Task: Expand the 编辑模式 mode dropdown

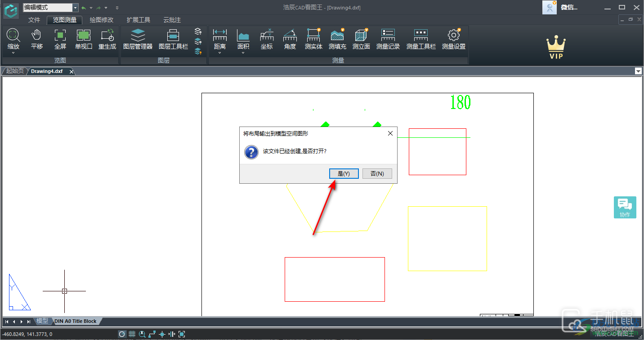Action: click(x=75, y=8)
